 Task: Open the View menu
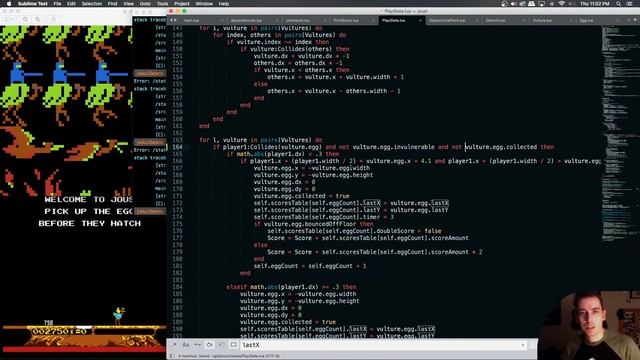point(129,4)
